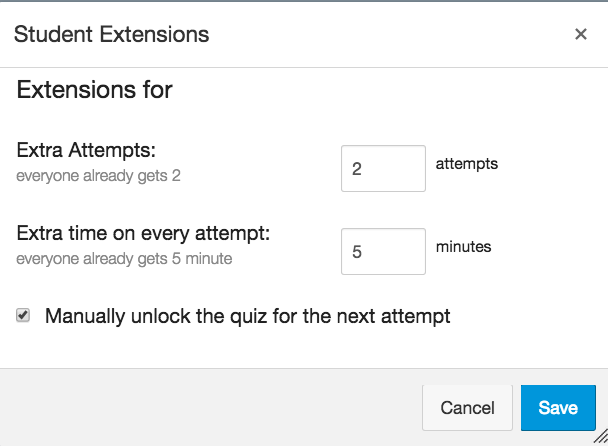The image size is (608, 446).
Task: Focus the Extra time minutes field
Action: (383, 252)
